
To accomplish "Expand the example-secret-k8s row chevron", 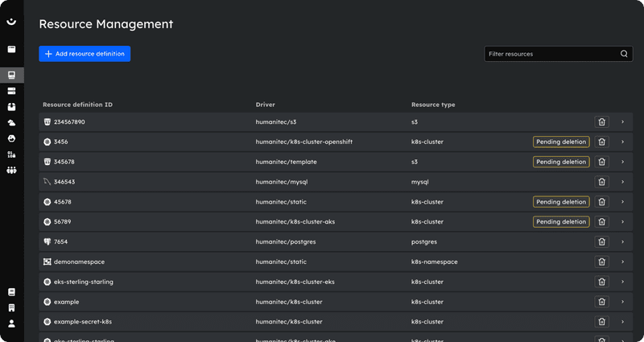I will [x=622, y=322].
